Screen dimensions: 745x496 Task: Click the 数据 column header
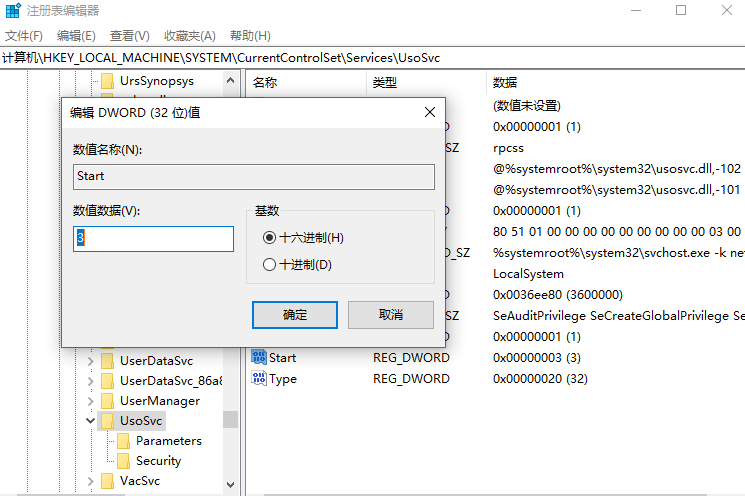[505, 83]
